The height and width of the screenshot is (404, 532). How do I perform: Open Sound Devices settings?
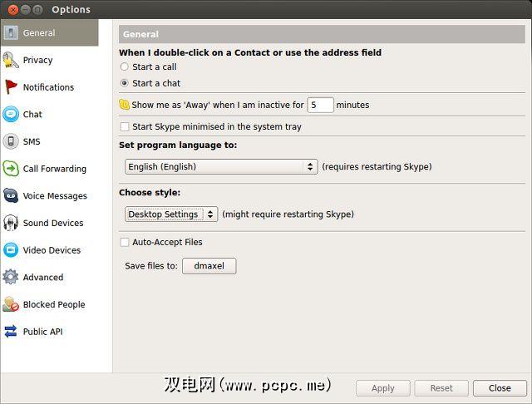(x=50, y=223)
